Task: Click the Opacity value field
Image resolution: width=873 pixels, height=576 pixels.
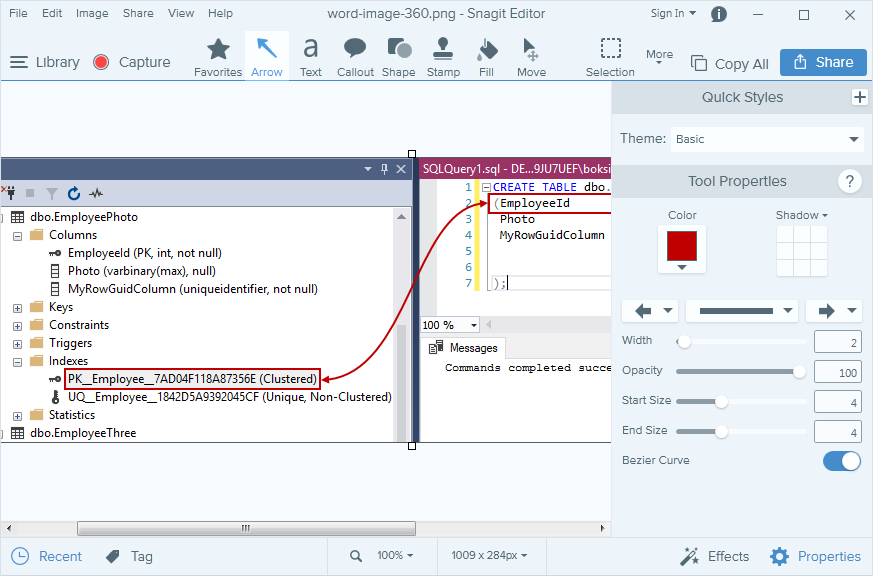Action: pyautogui.click(x=837, y=372)
